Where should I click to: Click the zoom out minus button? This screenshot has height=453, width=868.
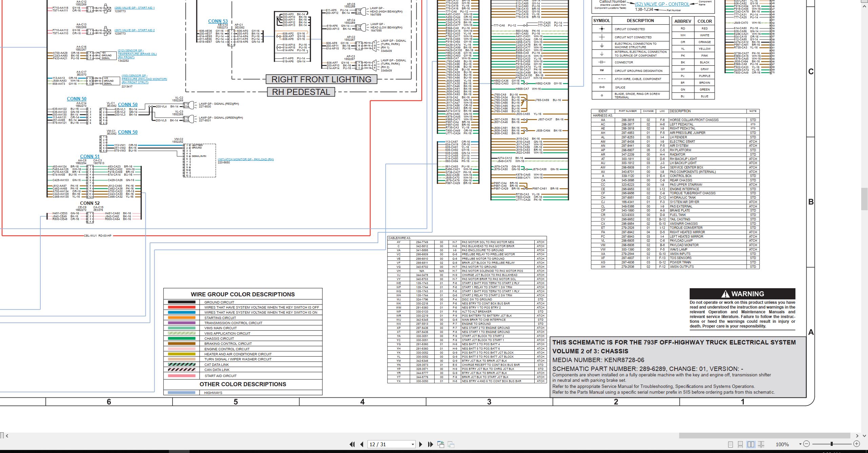coord(807,444)
